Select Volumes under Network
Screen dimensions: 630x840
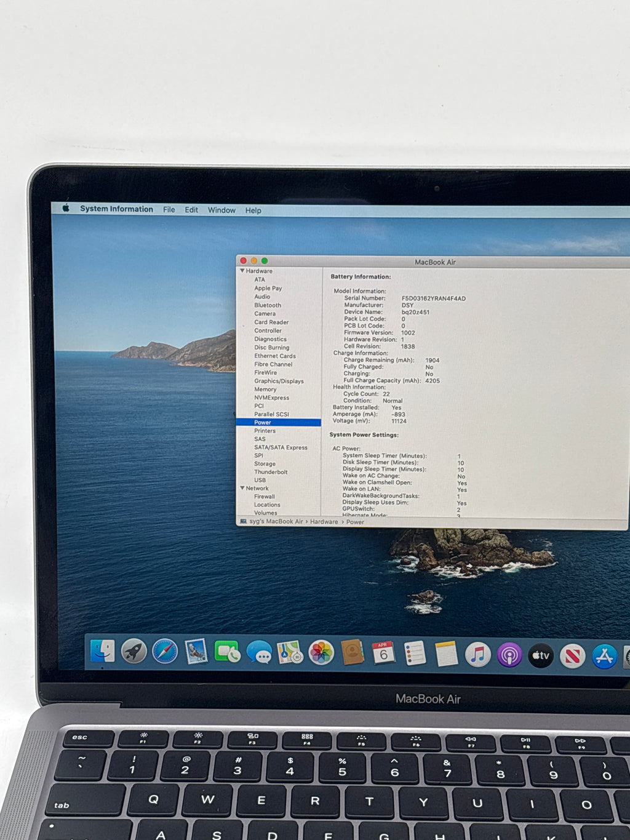pyautogui.click(x=265, y=513)
